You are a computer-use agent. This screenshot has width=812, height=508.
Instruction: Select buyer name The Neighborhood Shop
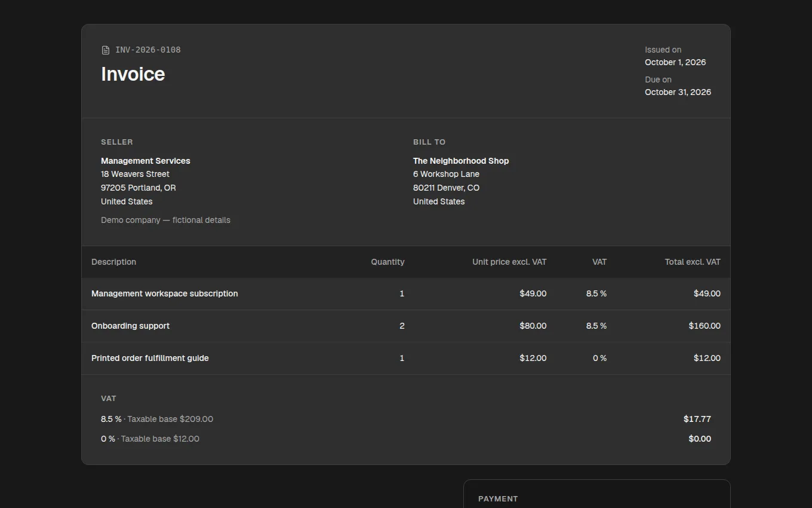(x=461, y=161)
